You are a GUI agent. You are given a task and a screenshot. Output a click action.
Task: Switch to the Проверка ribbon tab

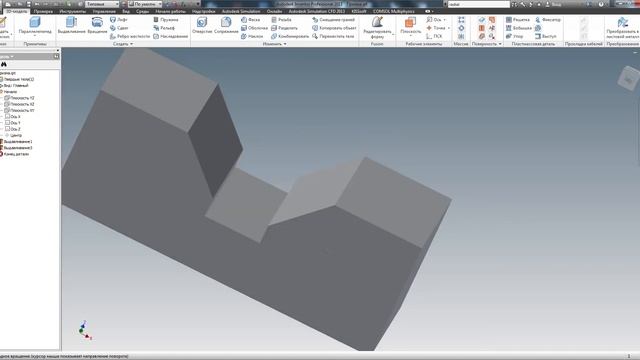coord(43,11)
